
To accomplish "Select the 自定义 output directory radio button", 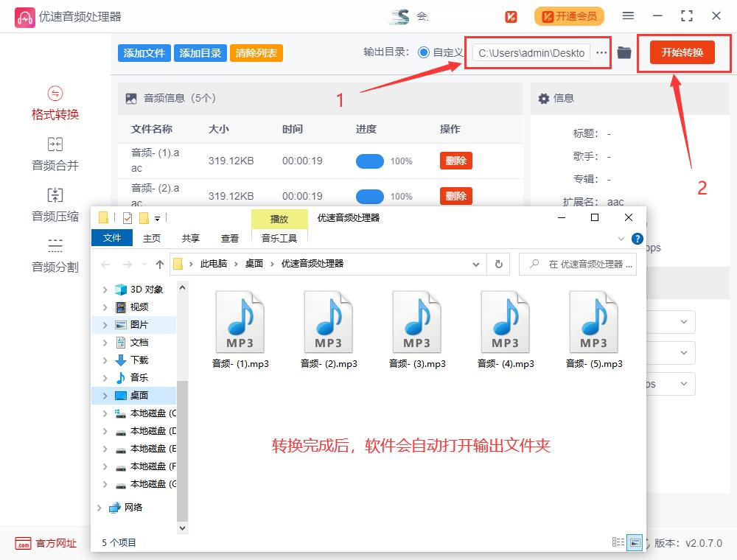I will [424, 52].
